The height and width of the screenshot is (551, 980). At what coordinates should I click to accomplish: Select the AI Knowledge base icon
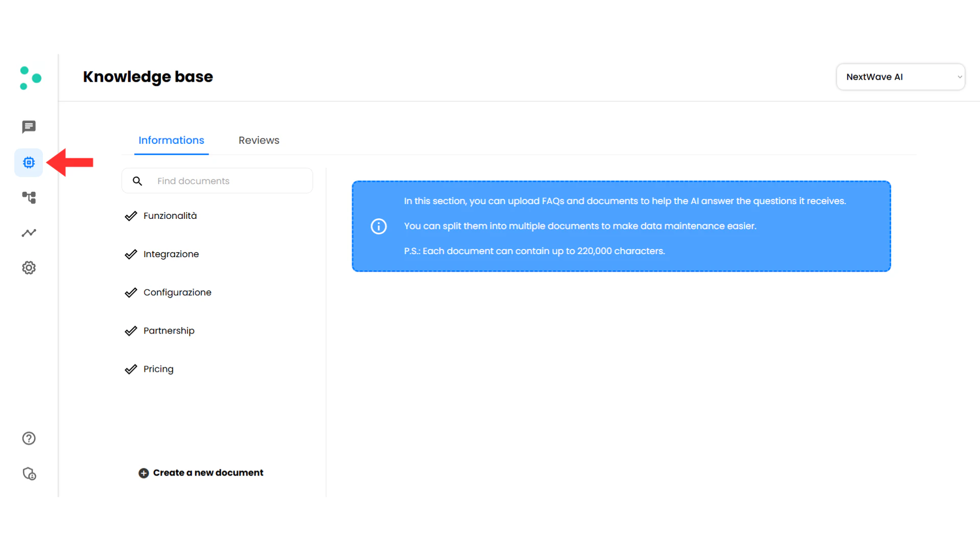[29, 162]
